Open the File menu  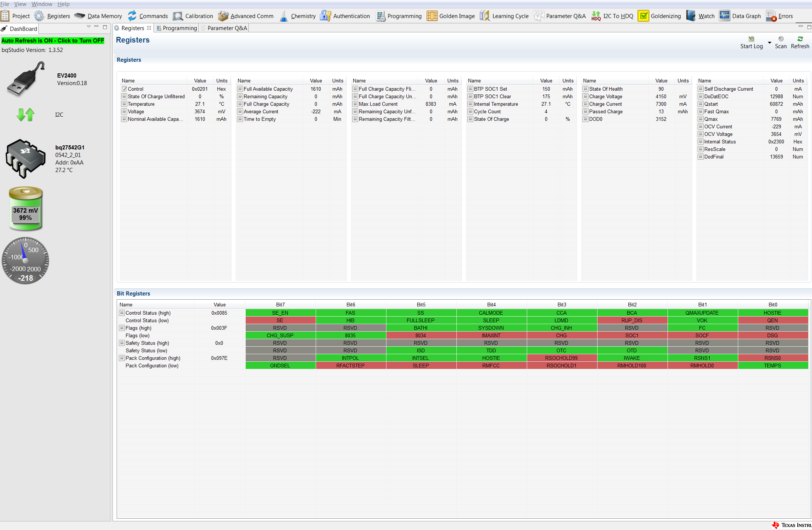tap(5, 4)
